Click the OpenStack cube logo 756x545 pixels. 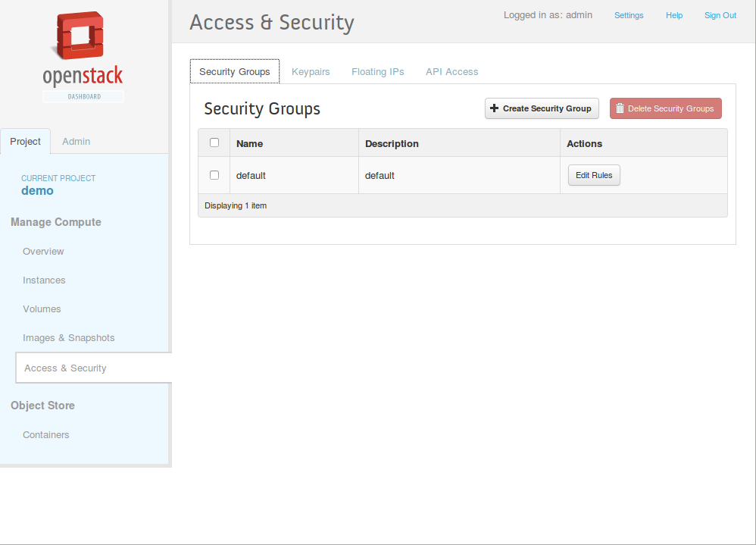click(x=80, y=35)
